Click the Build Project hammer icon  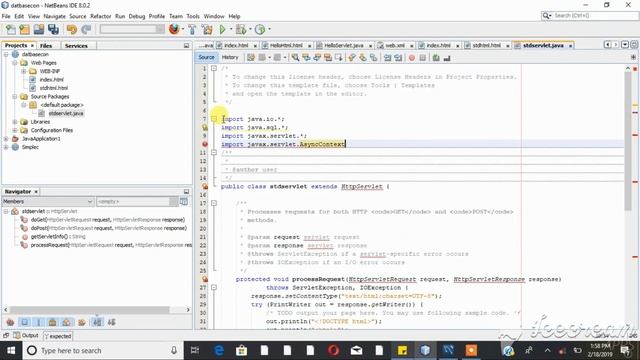pyautogui.click(x=192, y=29)
